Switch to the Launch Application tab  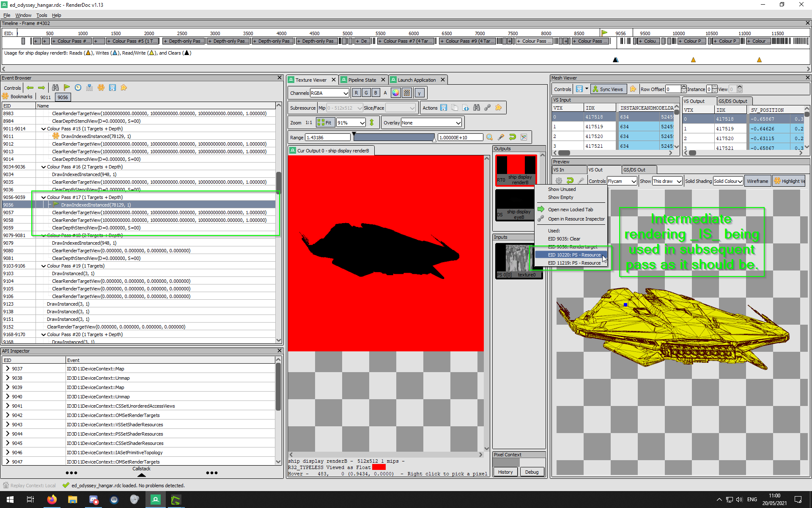coord(417,80)
